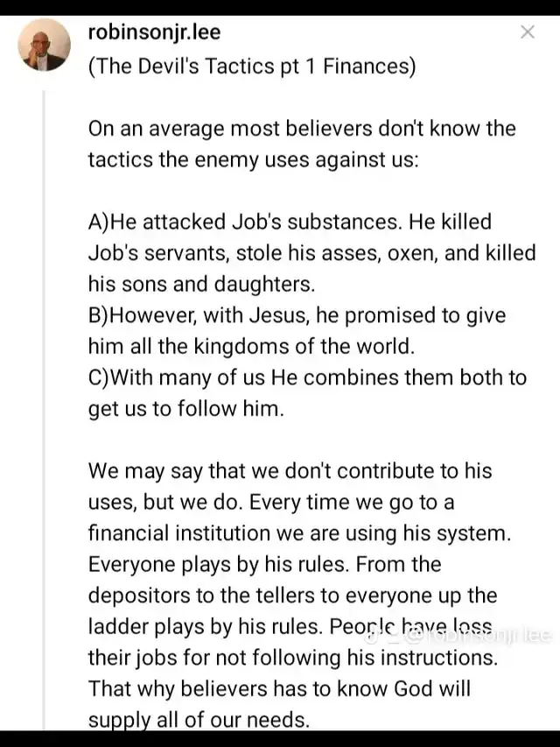Click the last line "supply all of our needs."
Viewport: 560px width, 747px height.
tap(199, 720)
